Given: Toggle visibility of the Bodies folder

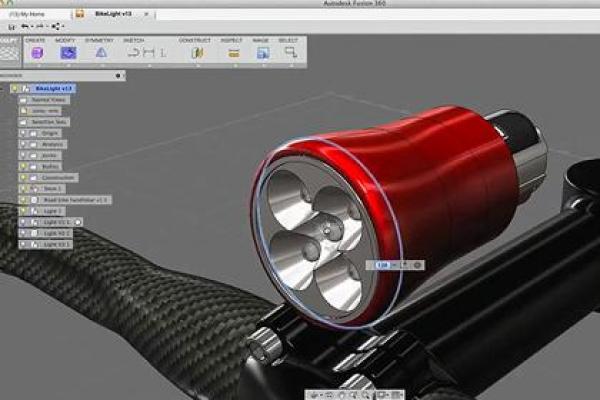Looking at the screenshot, I should [21, 166].
